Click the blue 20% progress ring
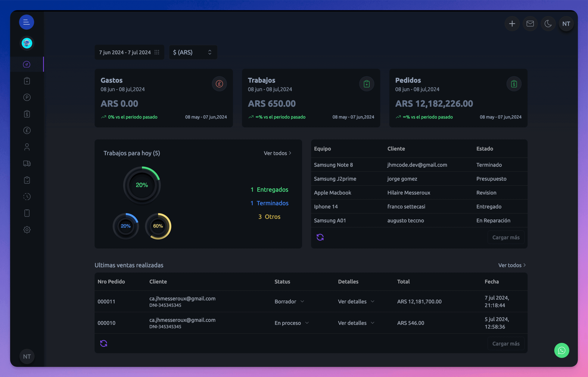The image size is (588, 377). coord(126,226)
